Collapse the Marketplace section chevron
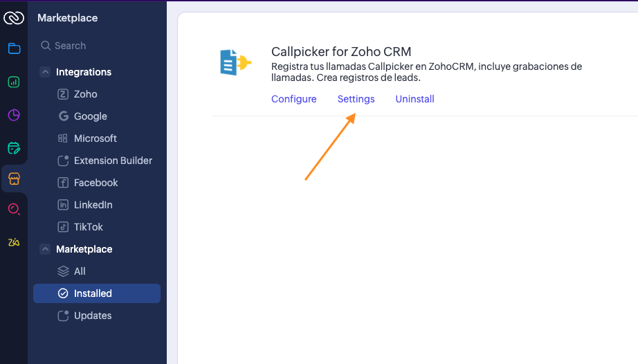The image size is (638, 364). (45, 249)
